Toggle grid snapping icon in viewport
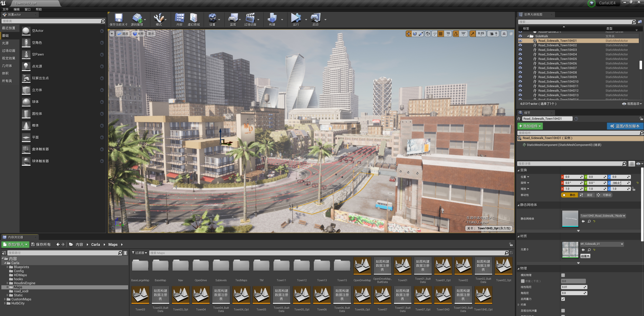Image resolution: width=644 pixels, height=316 pixels. 441,34
